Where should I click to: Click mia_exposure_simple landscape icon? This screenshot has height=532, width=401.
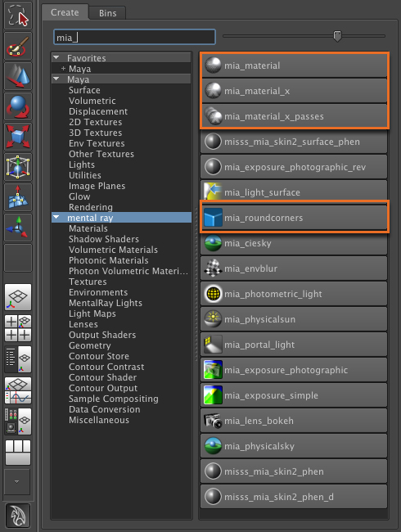coord(213,395)
